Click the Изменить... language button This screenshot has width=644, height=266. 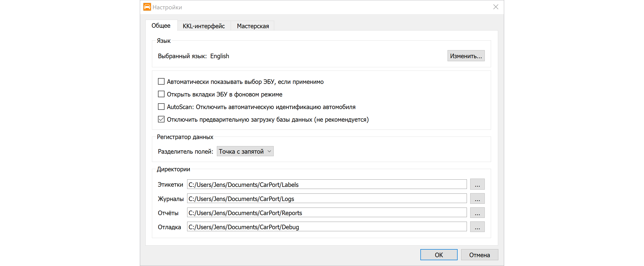pyautogui.click(x=466, y=56)
